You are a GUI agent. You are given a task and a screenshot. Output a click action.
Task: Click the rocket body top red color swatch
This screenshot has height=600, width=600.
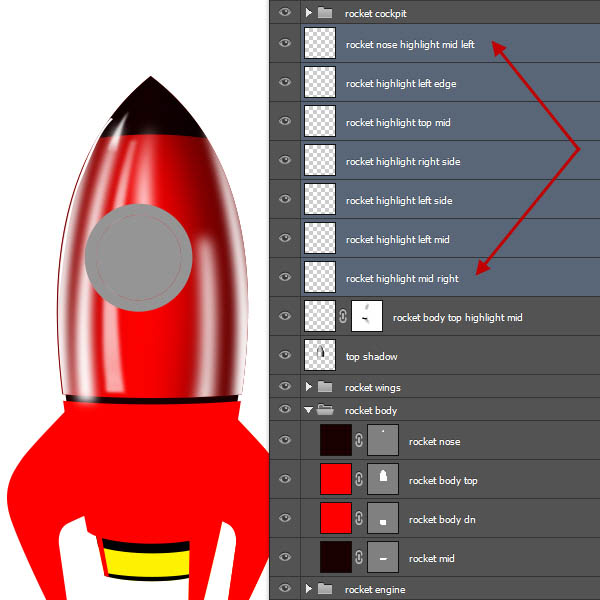335,480
